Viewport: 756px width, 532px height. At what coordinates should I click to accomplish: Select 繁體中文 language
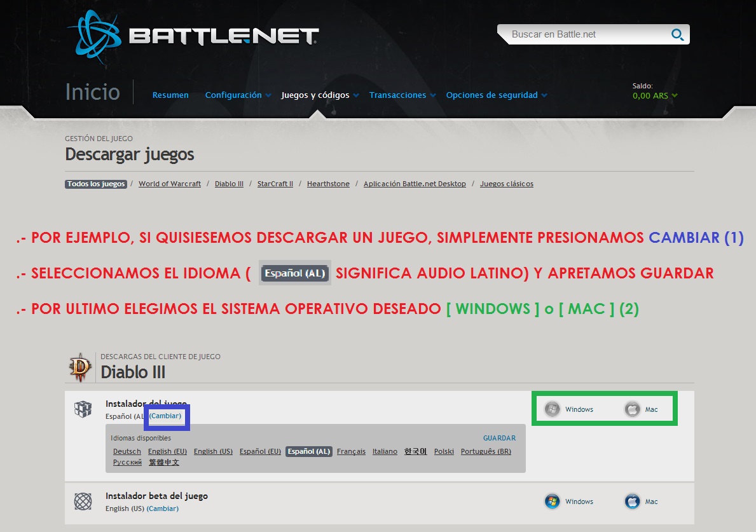pos(164,462)
